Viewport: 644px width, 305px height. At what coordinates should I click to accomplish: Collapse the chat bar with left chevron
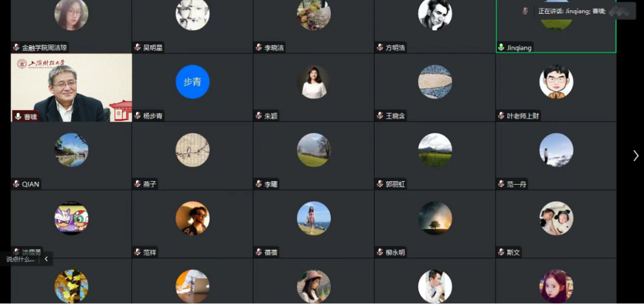coord(47,259)
